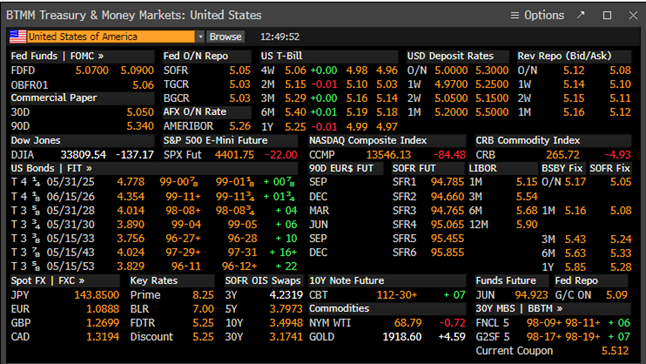Click the BLR key rate 7.00
This screenshot has height=364, width=646.
point(203,310)
